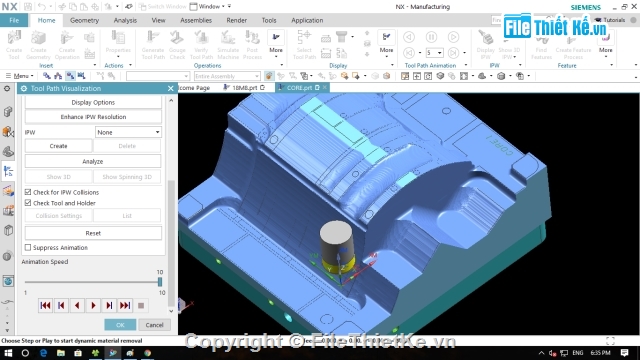
Task: Open the IPW None dropdown
Action: click(x=128, y=132)
